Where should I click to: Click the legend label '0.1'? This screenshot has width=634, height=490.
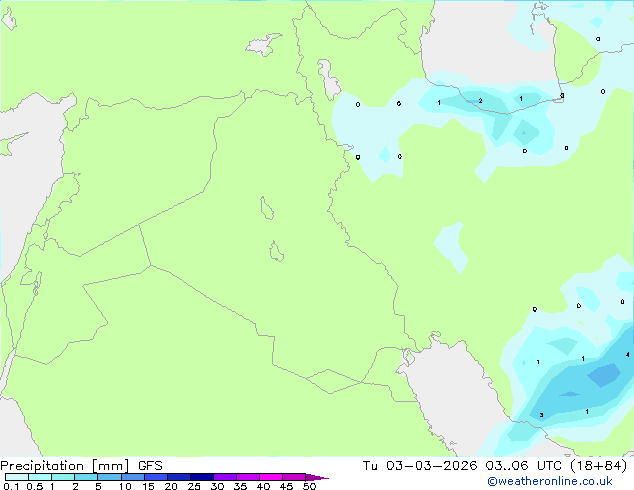[x=11, y=486]
